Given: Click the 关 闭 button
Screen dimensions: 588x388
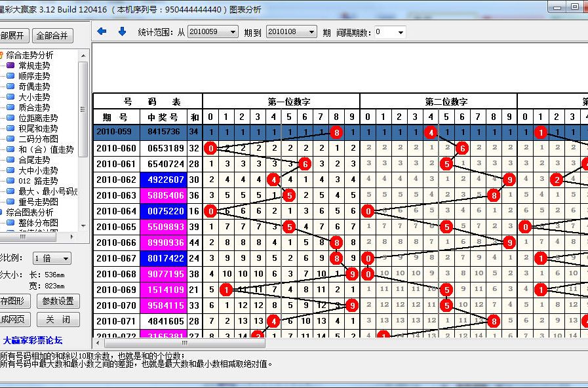Looking at the screenshot, I should point(58,319).
